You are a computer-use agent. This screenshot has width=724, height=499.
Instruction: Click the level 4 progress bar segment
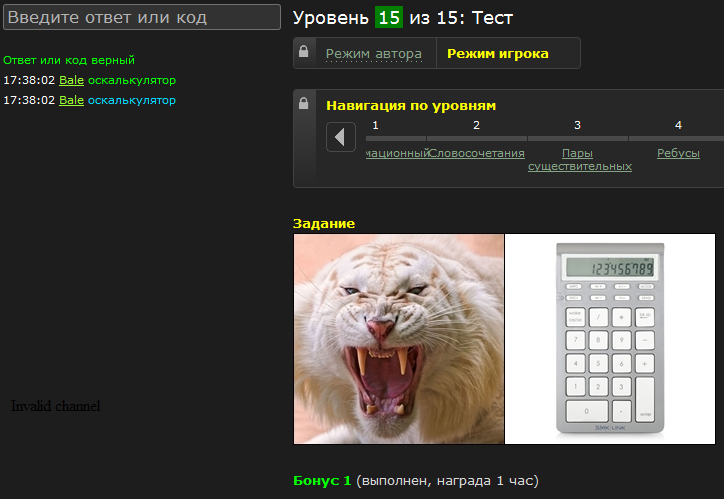click(x=676, y=138)
